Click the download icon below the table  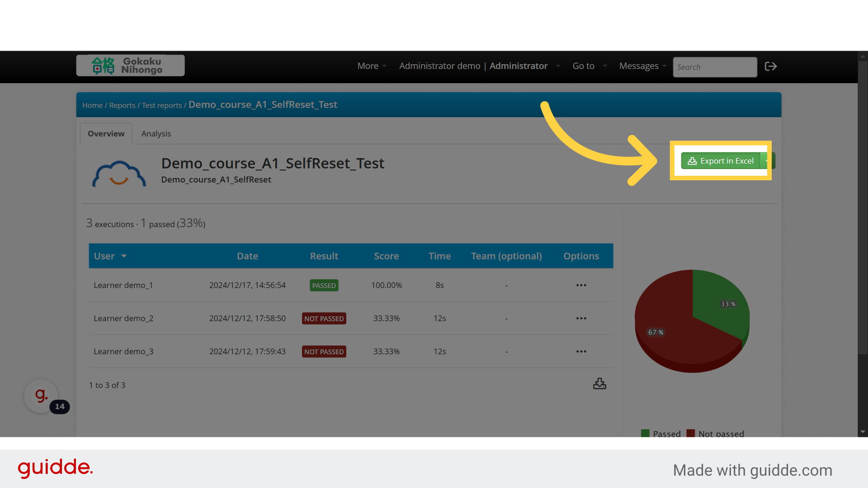pos(599,384)
